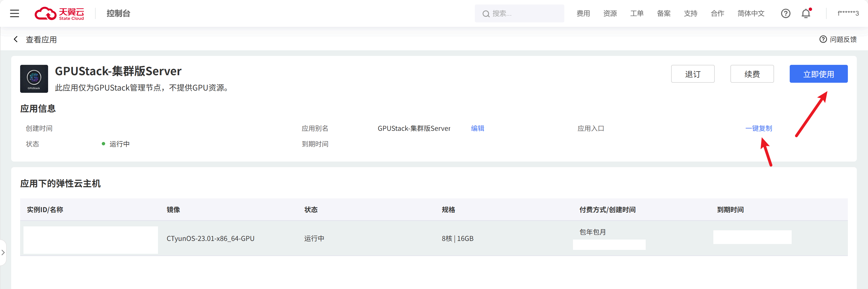Open the 支持 menu
The image size is (868, 289).
(x=690, y=13)
